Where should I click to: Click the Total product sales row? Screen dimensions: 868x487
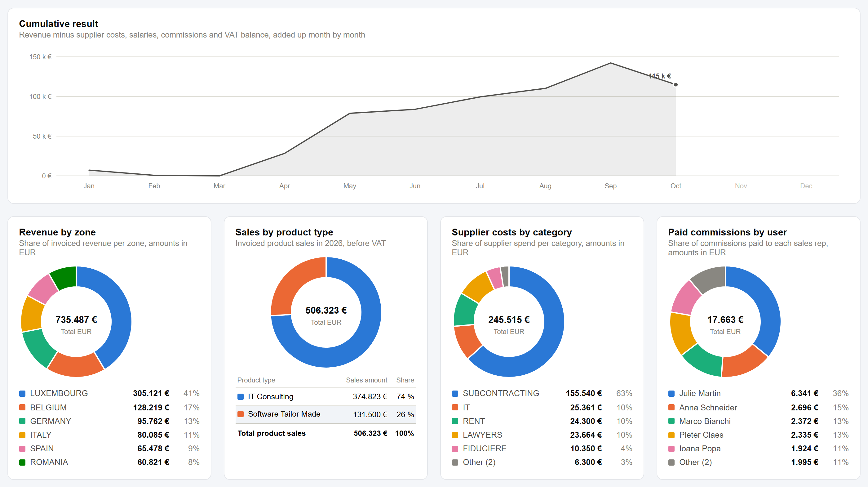click(x=326, y=433)
